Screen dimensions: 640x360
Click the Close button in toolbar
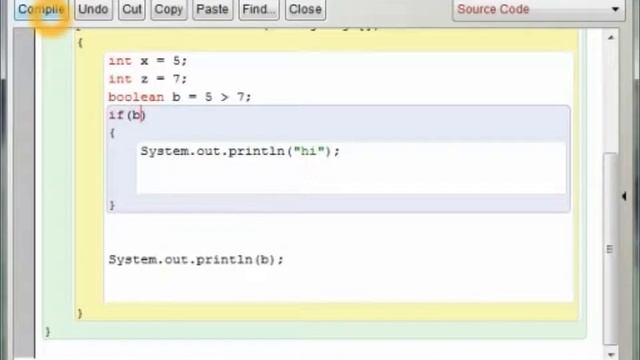(x=305, y=9)
